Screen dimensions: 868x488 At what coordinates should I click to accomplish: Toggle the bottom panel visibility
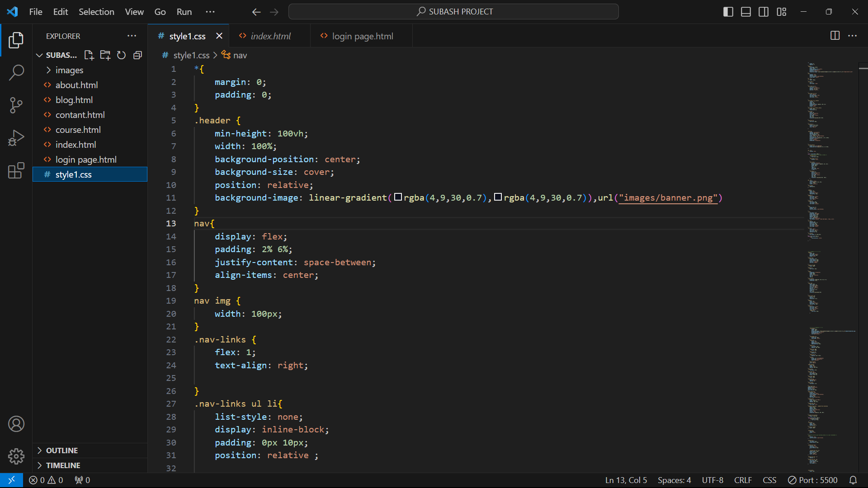746,12
